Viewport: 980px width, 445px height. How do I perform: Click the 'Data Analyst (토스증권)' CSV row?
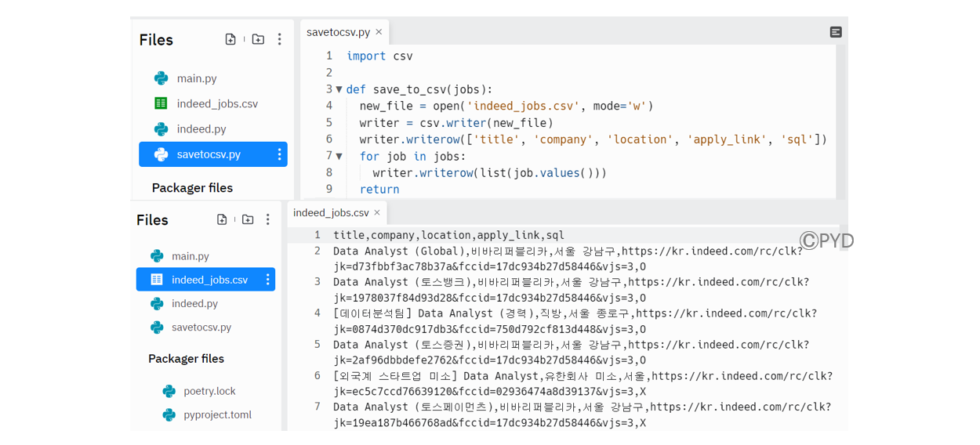point(572,353)
